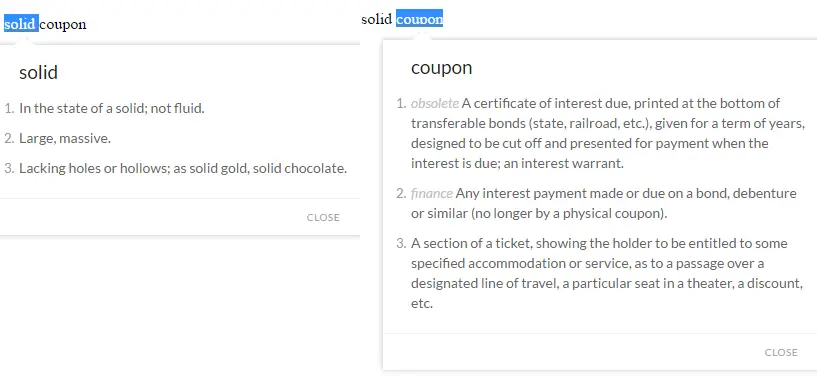Click the 'A certificate of interest due' definition
Image resolution: width=817 pixels, height=376 pixels.
608,133
